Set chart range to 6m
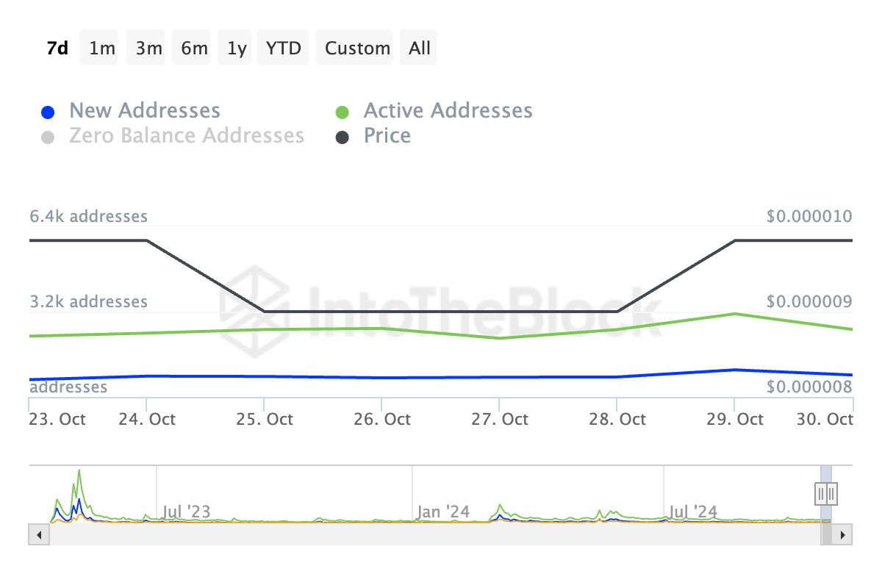The image size is (882, 588). 194,49
